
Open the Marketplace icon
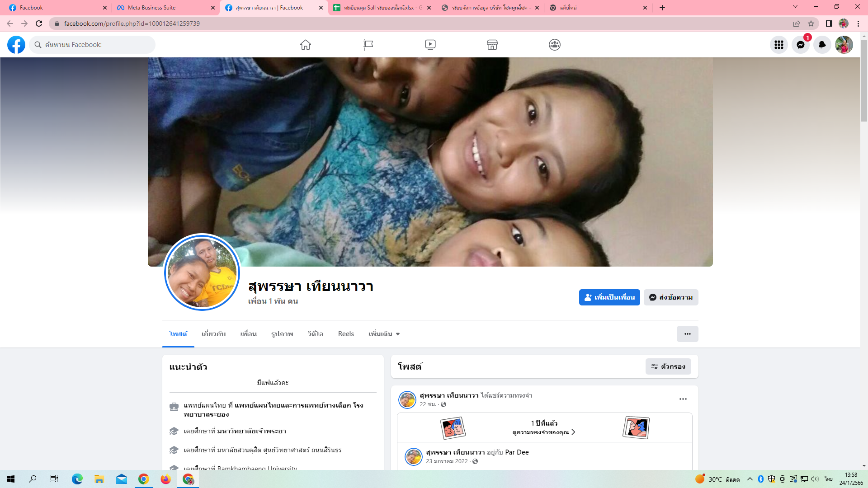[492, 45]
